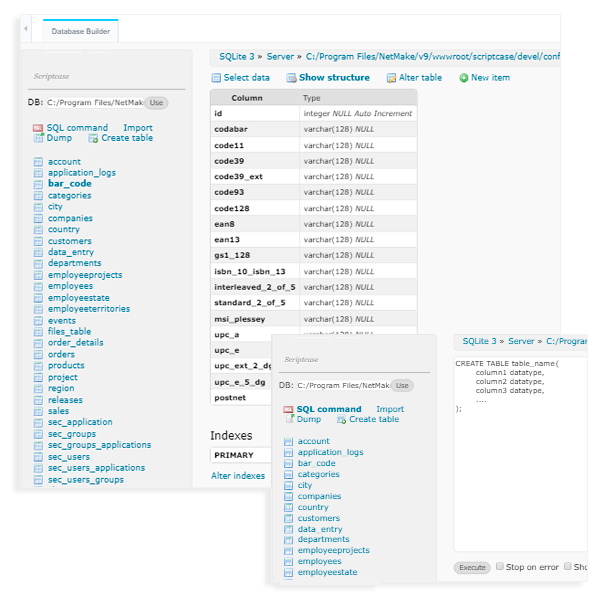Image resolution: width=600 pixels, height=600 pixels.
Task: Click the Server breadcrumb in main window
Action: pos(280,57)
